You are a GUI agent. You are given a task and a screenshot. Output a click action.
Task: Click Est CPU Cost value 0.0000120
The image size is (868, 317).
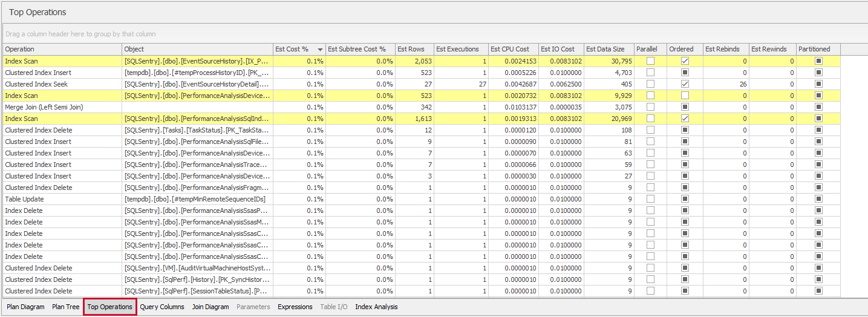[x=521, y=130]
